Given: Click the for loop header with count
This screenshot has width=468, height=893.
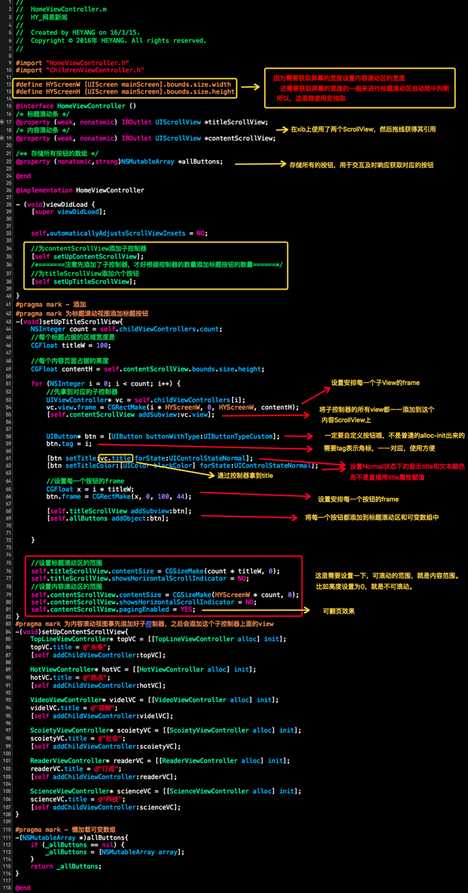Looking at the screenshot, I should [106, 383].
